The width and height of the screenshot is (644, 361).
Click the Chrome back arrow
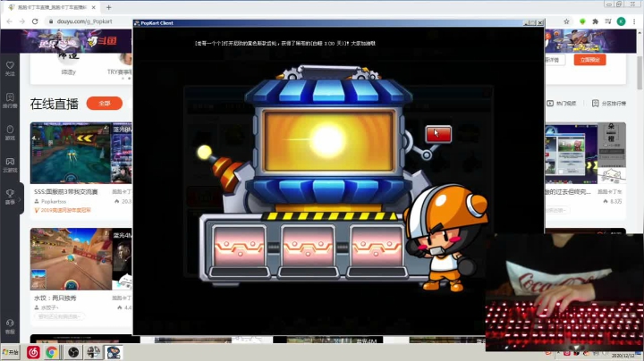(10, 21)
